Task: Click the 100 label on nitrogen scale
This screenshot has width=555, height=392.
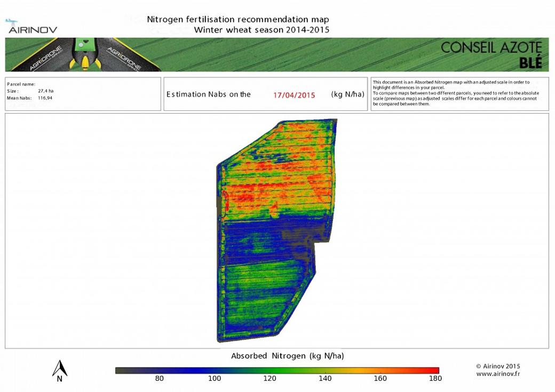Action: click(x=214, y=379)
